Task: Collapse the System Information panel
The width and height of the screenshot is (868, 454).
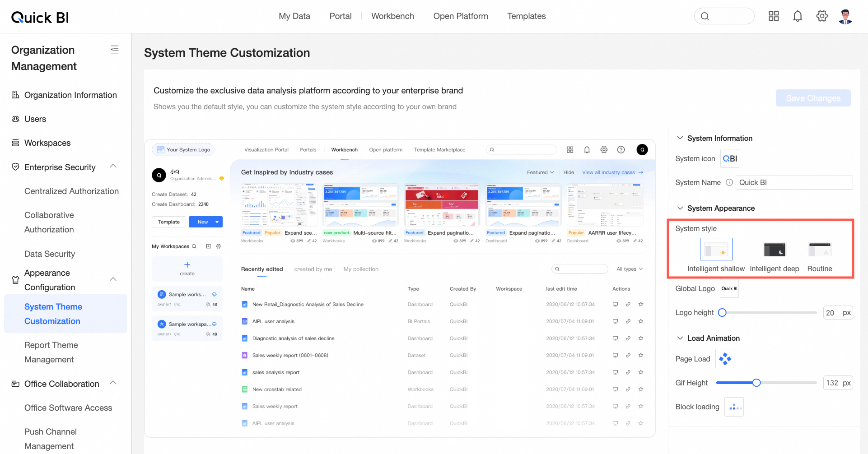Action: pos(680,138)
